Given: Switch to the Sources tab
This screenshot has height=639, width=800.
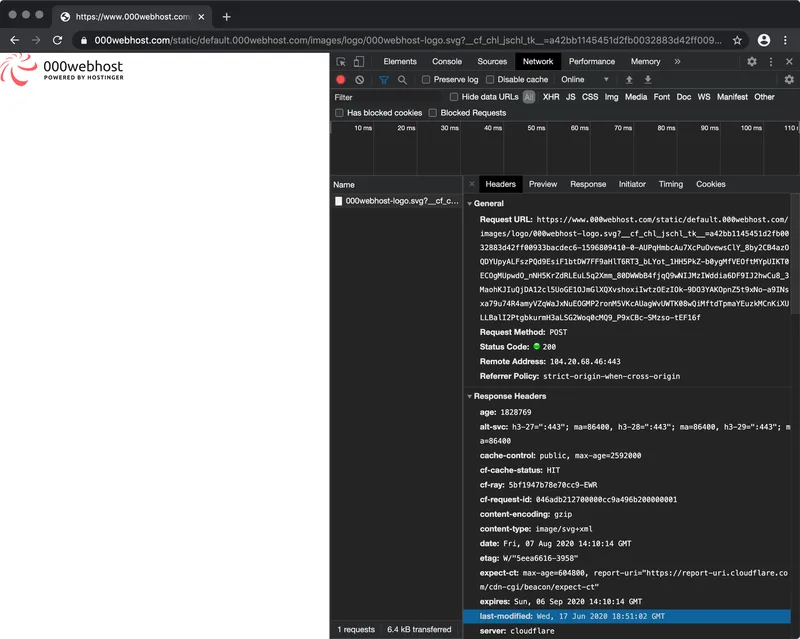Looking at the screenshot, I should coord(492,62).
